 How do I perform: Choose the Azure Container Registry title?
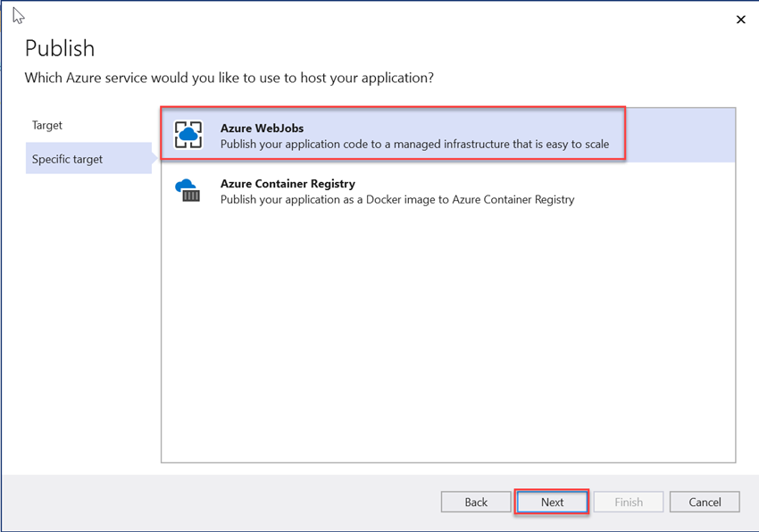288,183
